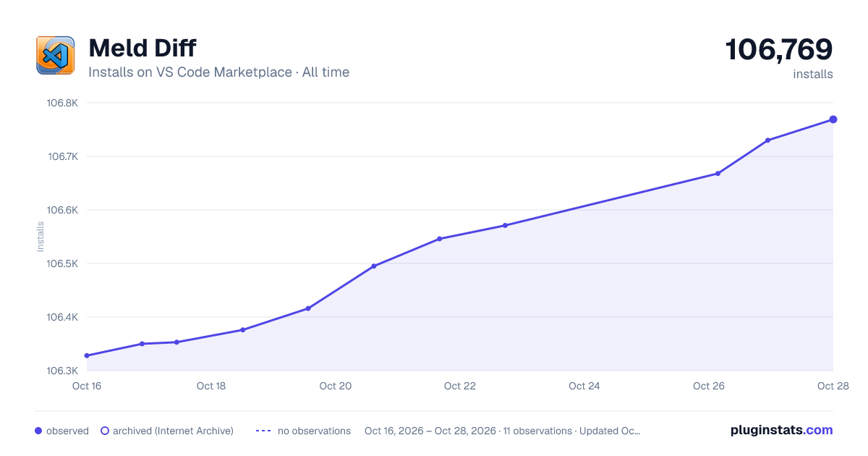Click the Oct 22 x-axis label

[460, 386]
